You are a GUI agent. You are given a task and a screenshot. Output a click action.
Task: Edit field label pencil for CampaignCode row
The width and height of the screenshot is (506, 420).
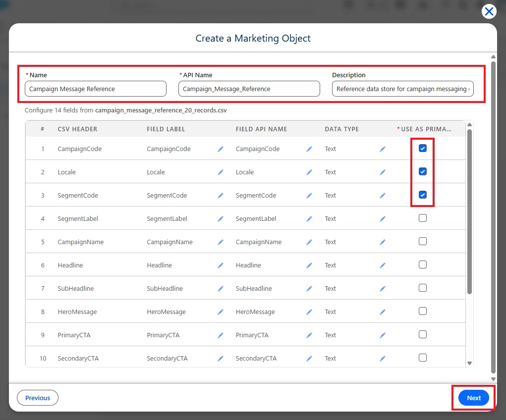(221, 149)
